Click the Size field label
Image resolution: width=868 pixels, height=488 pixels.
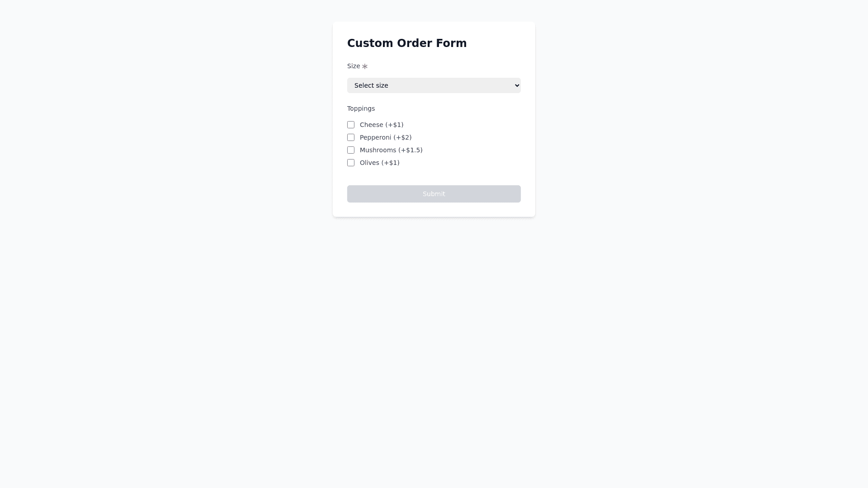(353, 66)
